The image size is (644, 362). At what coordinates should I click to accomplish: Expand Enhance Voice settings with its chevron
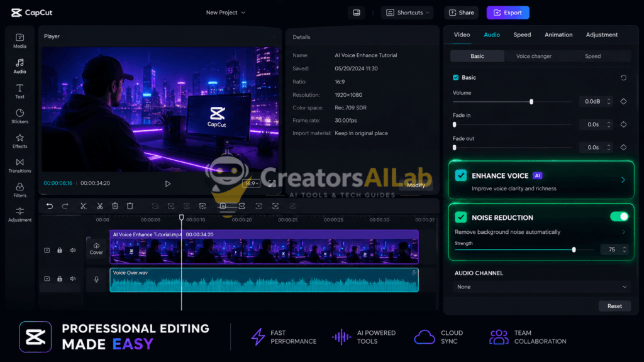pyautogui.click(x=623, y=180)
